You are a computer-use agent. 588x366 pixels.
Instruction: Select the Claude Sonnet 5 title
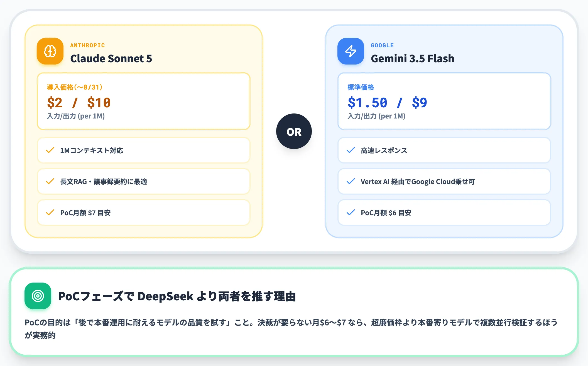tap(111, 59)
